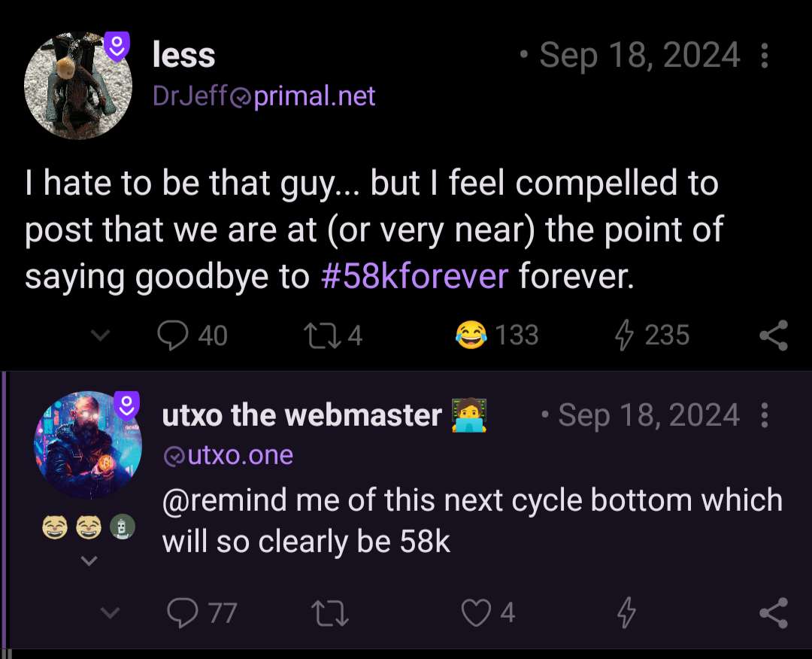Open the utxo.one profile handle
This screenshot has width=812, height=659.
pos(228,455)
